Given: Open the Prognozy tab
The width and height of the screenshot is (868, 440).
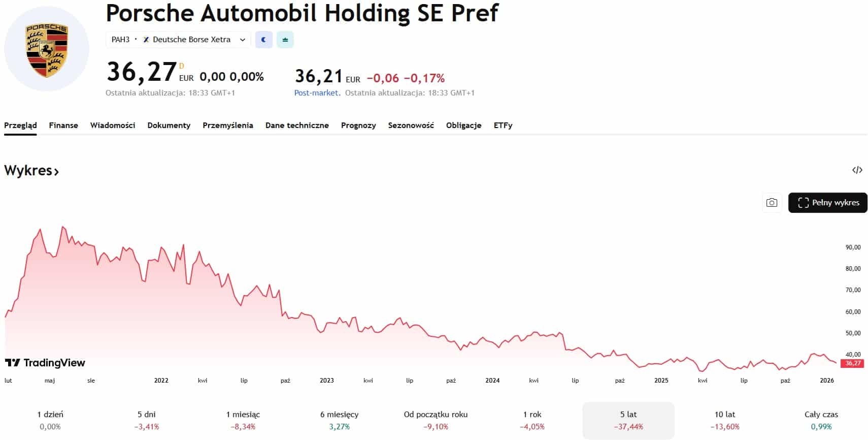Looking at the screenshot, I should tap(358, 125).
